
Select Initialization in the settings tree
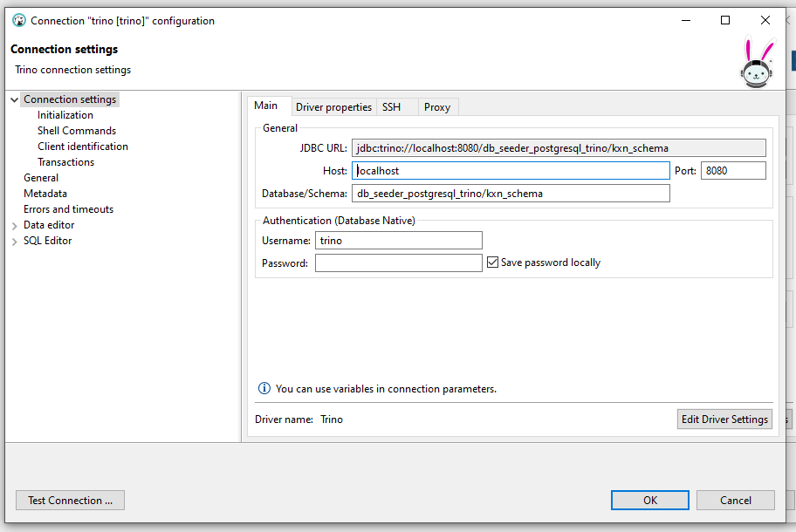pos(65,115)
